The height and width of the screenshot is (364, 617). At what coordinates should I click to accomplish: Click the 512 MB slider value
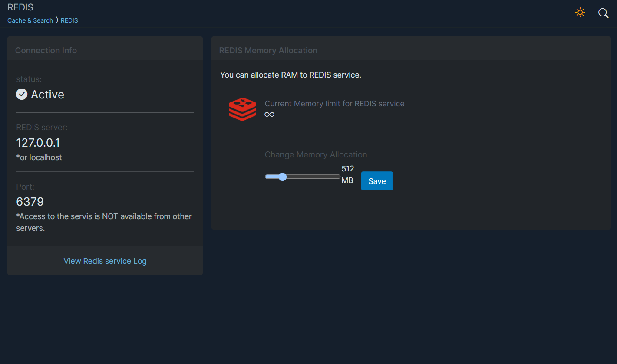(x=348, y=174)
